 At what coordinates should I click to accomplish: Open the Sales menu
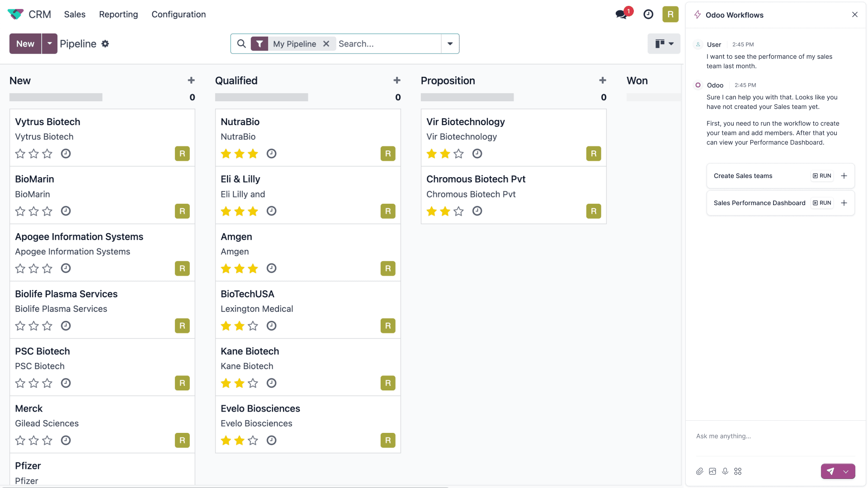(75, 14)
